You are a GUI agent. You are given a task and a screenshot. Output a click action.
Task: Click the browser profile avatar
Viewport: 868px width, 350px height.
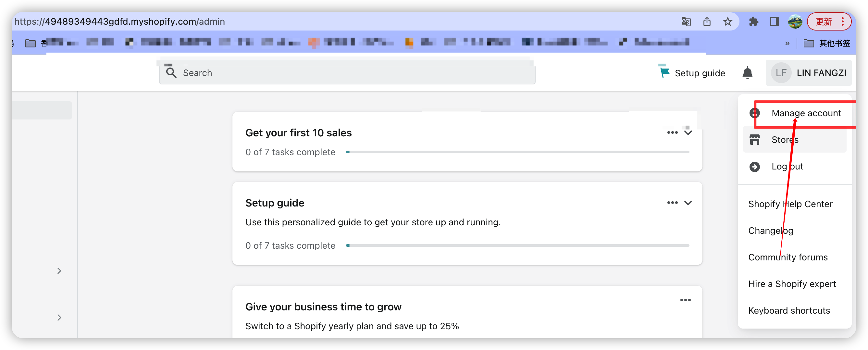pos(795,21)
